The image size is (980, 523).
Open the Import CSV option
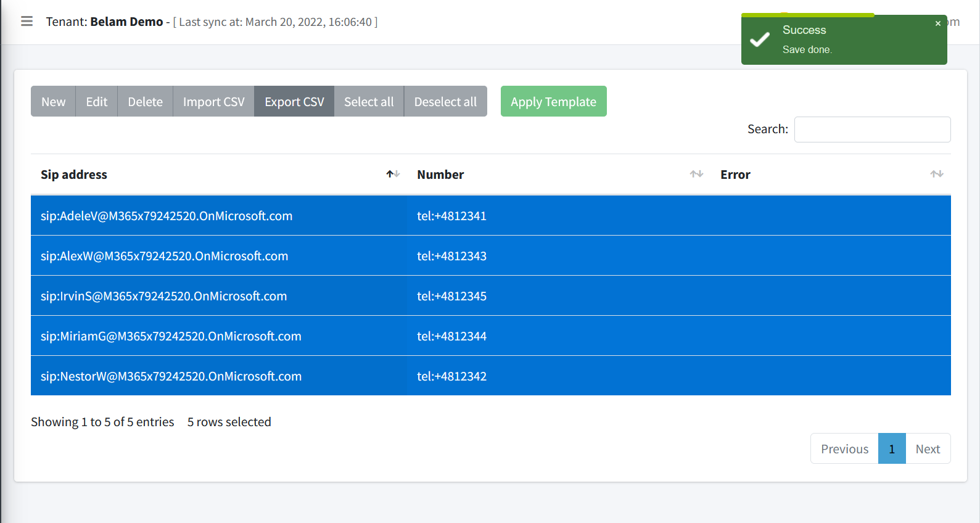pyautogui.click(x=213, y=102)
